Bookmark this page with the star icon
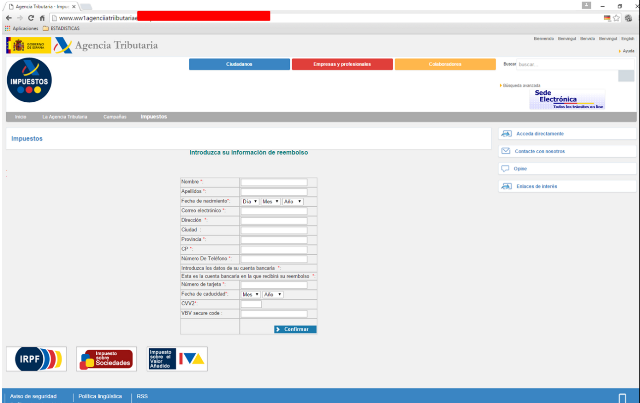The width and height of the screenshot is (640, 403). pos(616,18)
